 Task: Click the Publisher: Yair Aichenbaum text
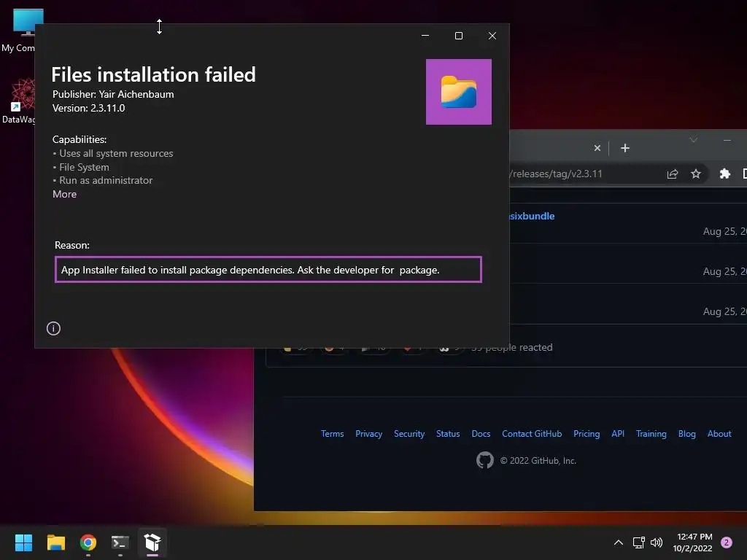tap(113, 94)
